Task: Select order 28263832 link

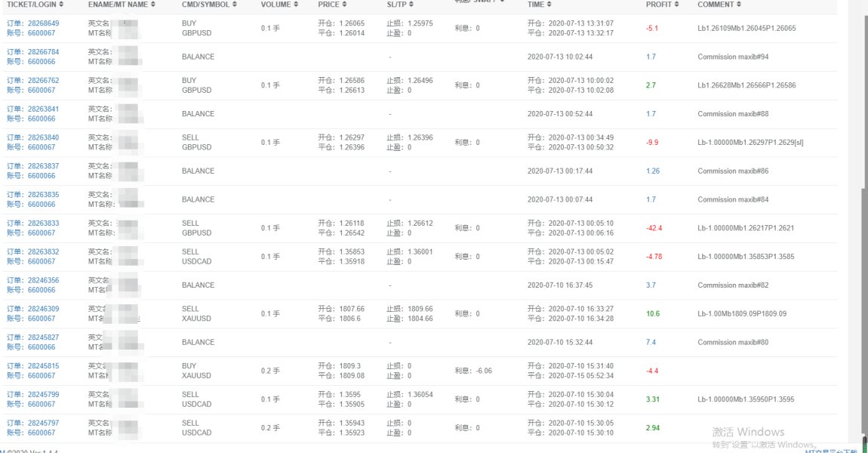Action: pos(43,252)
